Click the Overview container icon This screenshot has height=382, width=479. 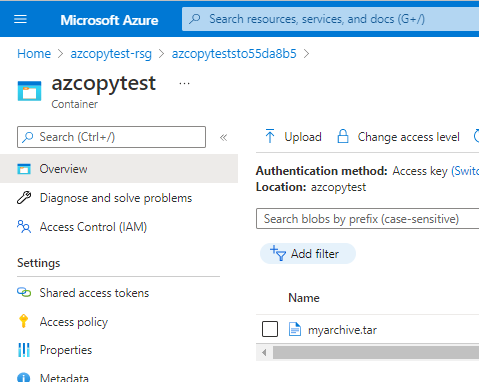point(24,169)
